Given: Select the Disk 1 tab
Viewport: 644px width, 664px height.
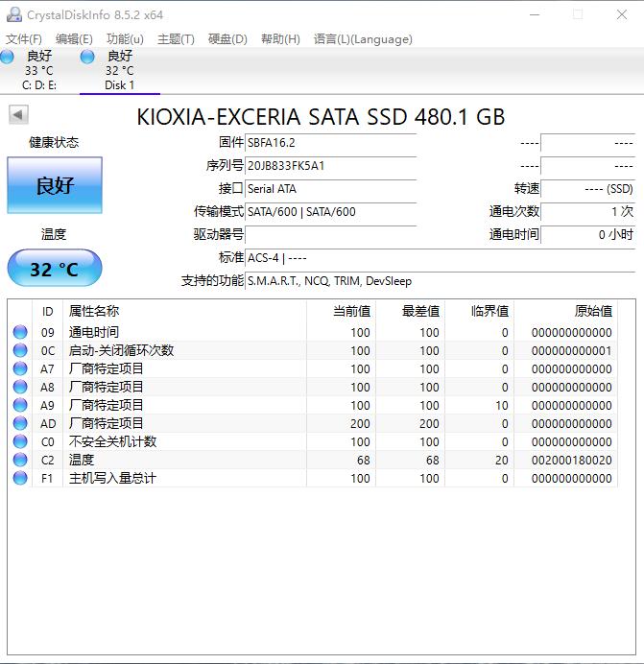Looking at the screenshot, I should (119, 70).
